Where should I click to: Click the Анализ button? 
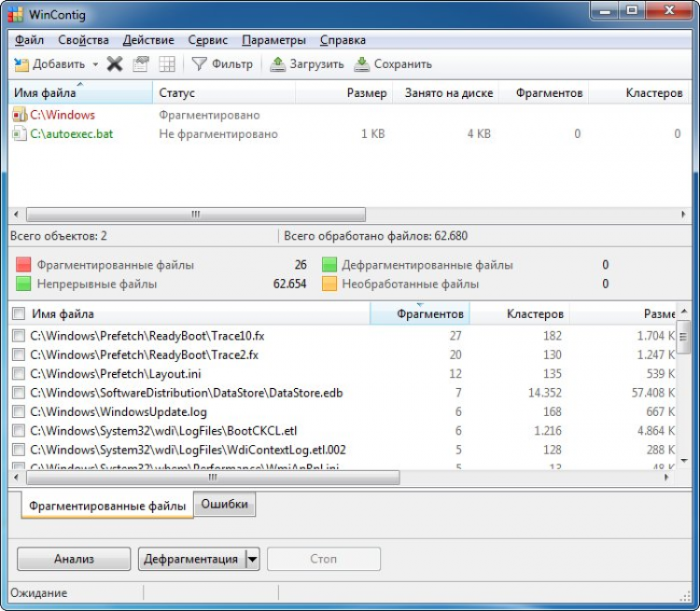[74, 559]
